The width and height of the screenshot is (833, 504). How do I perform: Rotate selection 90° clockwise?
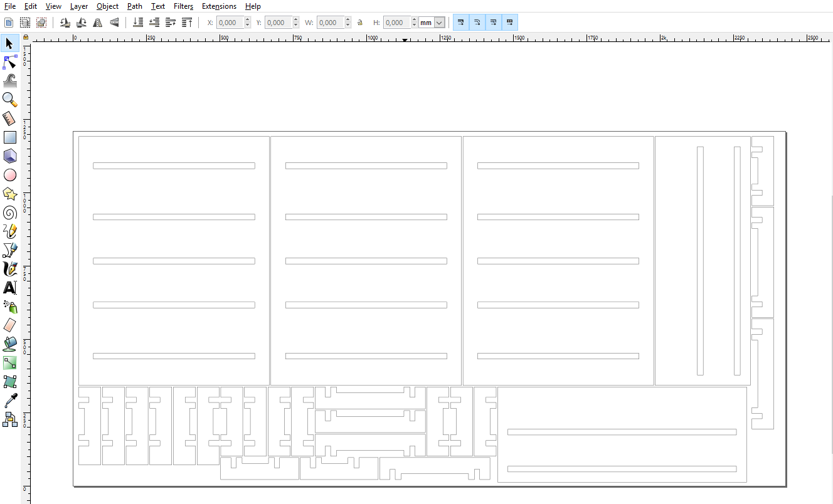81,23
